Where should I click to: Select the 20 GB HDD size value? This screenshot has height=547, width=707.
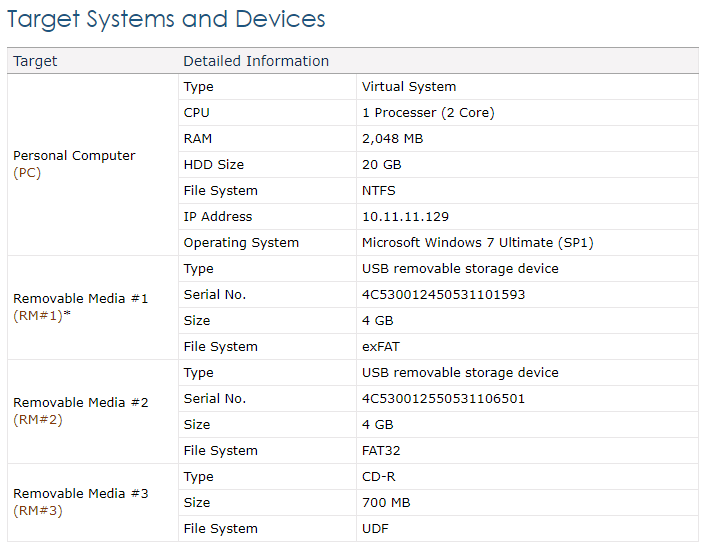pyautogui.click(x=381, y=165)
